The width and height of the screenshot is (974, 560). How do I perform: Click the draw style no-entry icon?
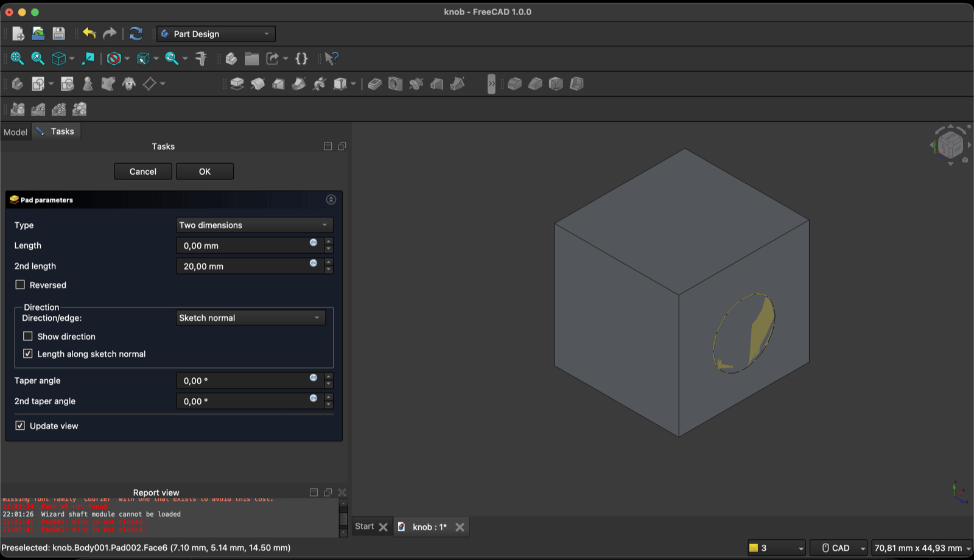(114, 58)
